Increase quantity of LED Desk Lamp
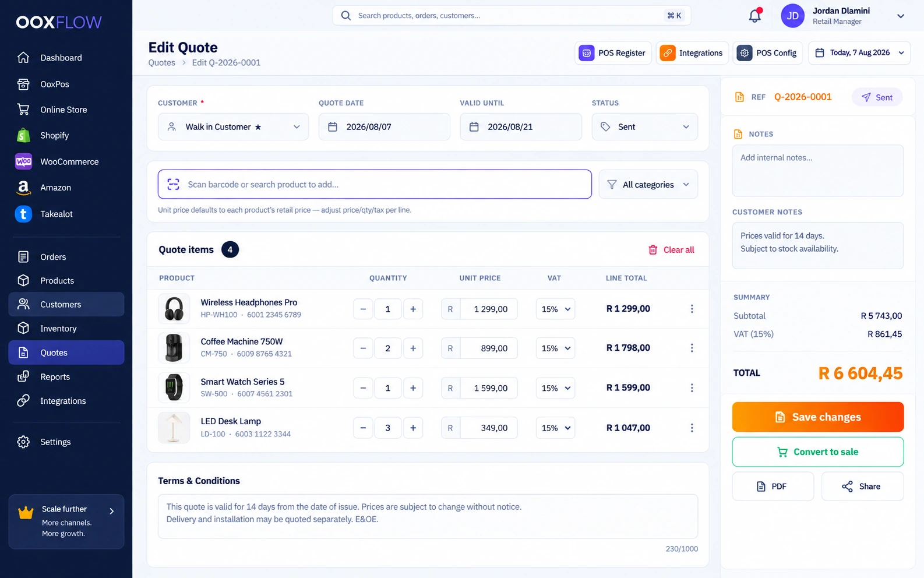 [x=413, y=428]
